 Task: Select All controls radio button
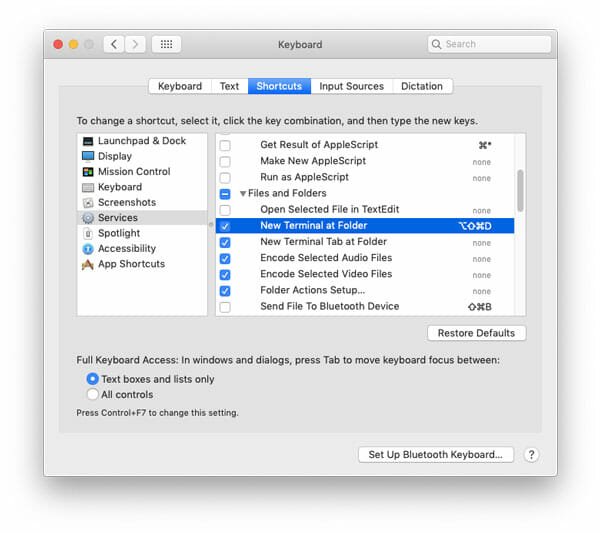point(92,394)
